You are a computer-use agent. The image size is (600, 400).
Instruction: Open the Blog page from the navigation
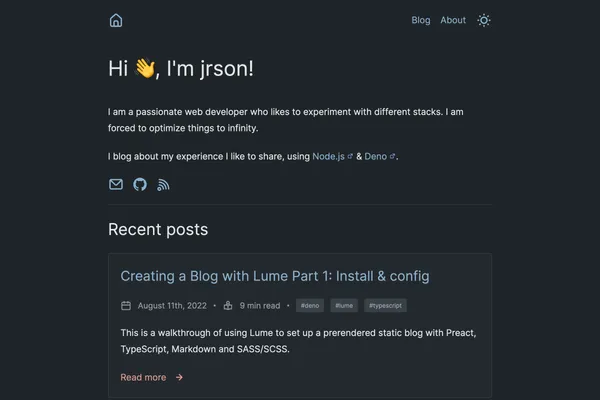click(421, 20)
